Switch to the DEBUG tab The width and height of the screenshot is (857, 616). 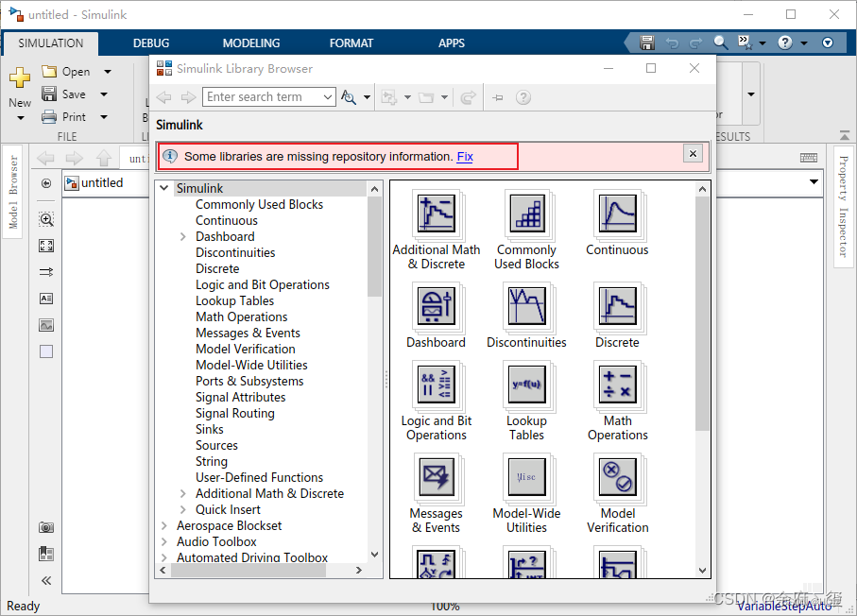click(151, 43)
